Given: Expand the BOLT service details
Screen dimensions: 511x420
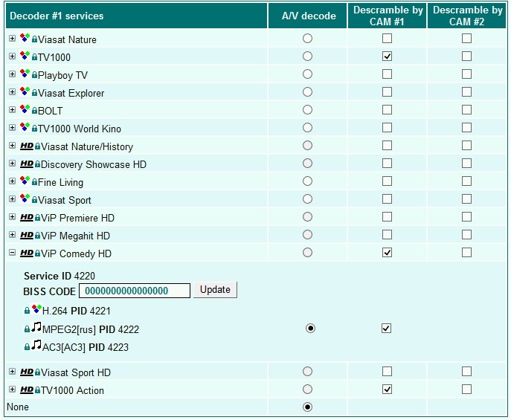Looking at the screenshot, I should click(x=13, y=110).
